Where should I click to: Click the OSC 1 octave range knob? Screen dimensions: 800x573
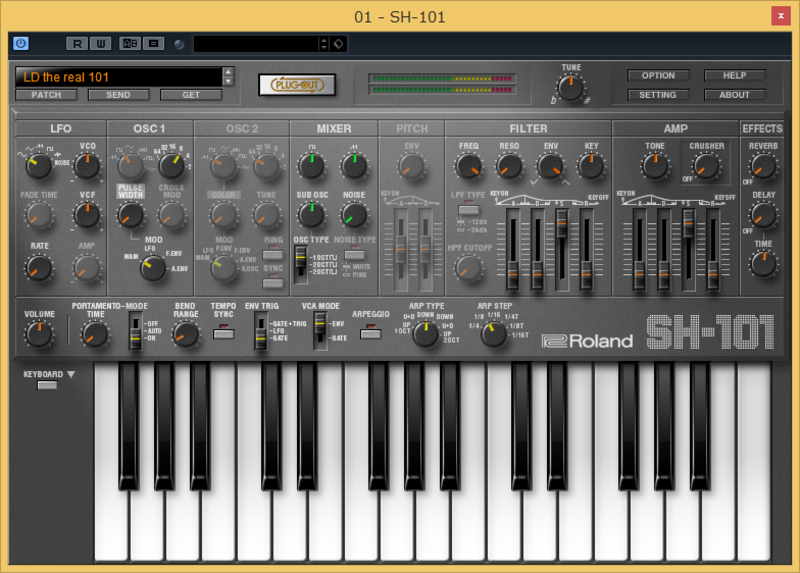coord(172,166)
